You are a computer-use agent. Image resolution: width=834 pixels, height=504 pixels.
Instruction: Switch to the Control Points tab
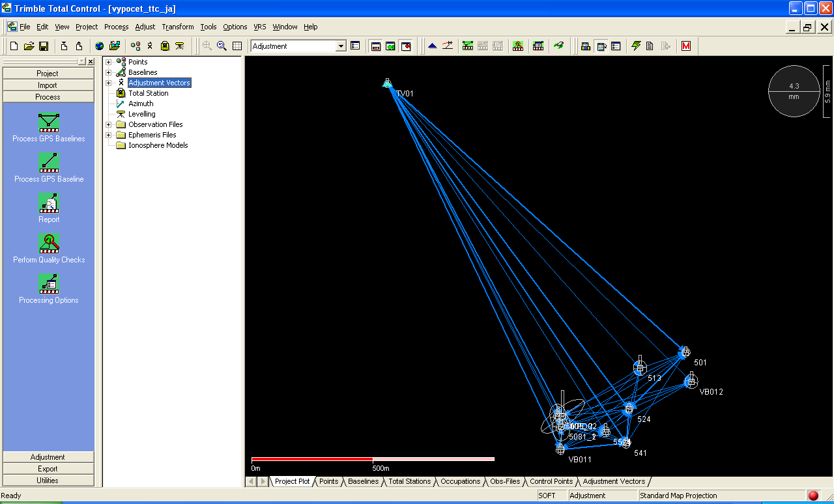point(551,481)
